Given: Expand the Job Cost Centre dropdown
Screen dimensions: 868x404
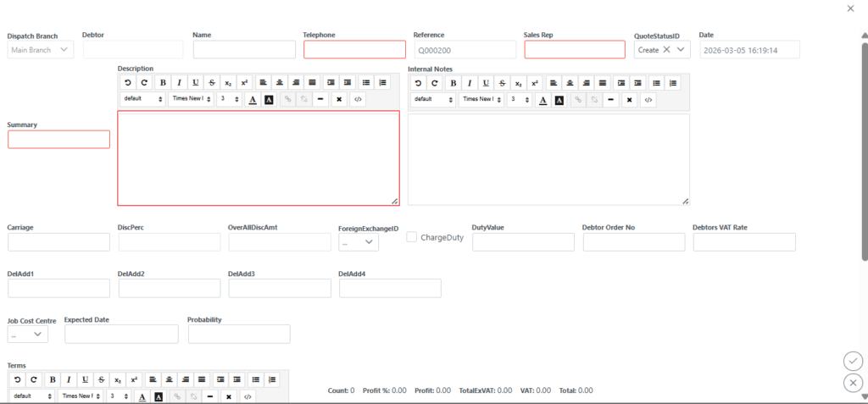Looking at the screenshot, I should click(x=28, y=335).
